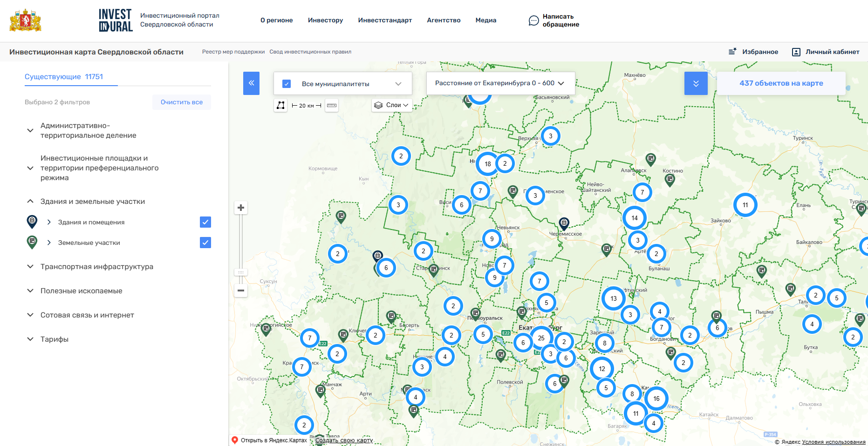Expand Инвестиционные площадки section

click(x=30, y=168)
